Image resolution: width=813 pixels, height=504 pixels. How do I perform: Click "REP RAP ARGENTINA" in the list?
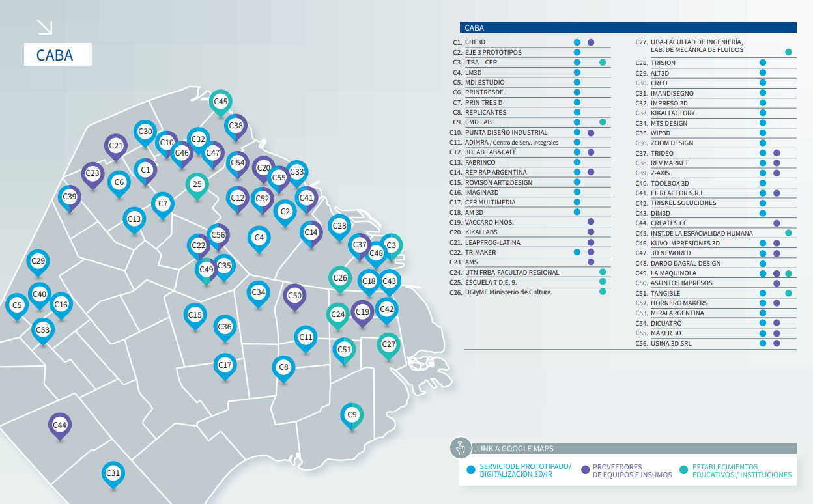[x=496, y=173]
